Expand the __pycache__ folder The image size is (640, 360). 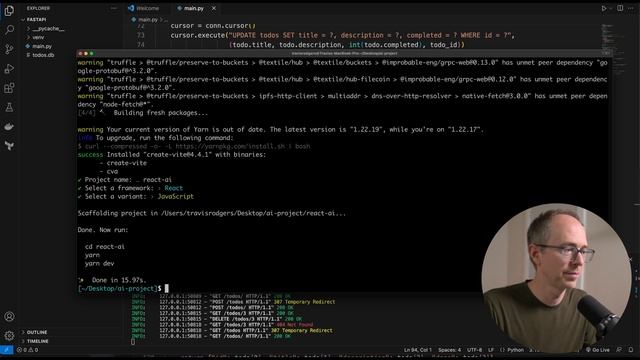tap(48, 29)
